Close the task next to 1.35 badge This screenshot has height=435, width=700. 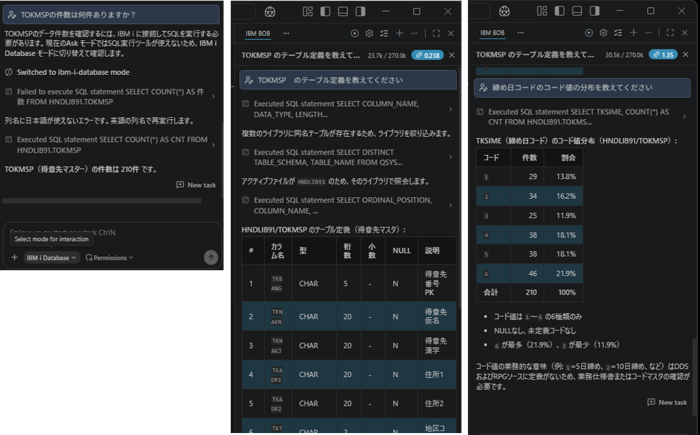686,54
